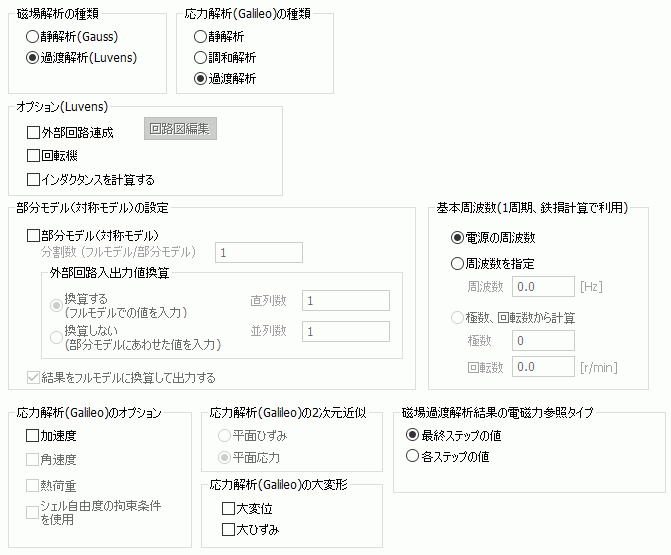Select 静解析(Gauss) magnetic analysis radio button

click(x=34, y=36)
